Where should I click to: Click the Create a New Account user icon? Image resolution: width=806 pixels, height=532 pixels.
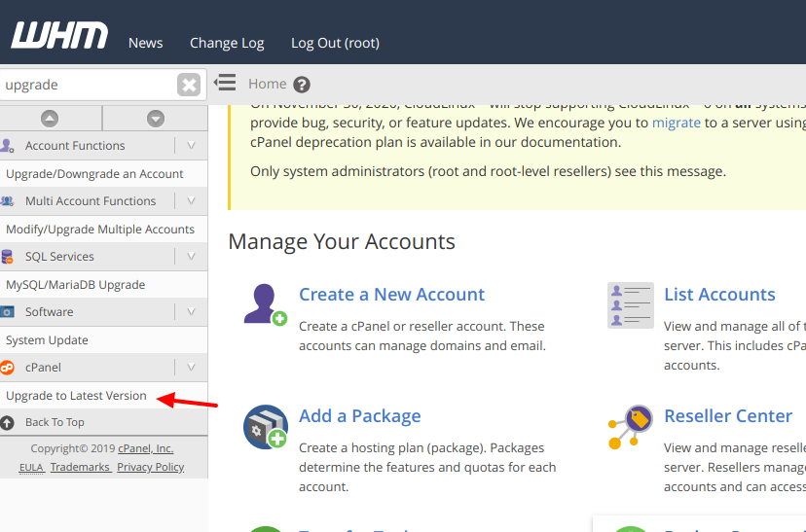(266, 304)
